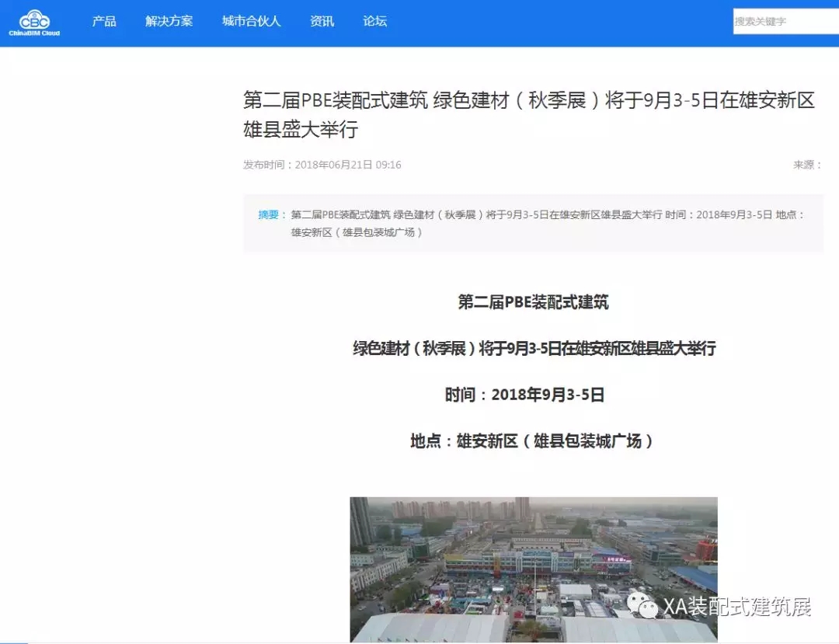
Task: Click the blue 摘要 label
Action: click(x=272, y=214)
